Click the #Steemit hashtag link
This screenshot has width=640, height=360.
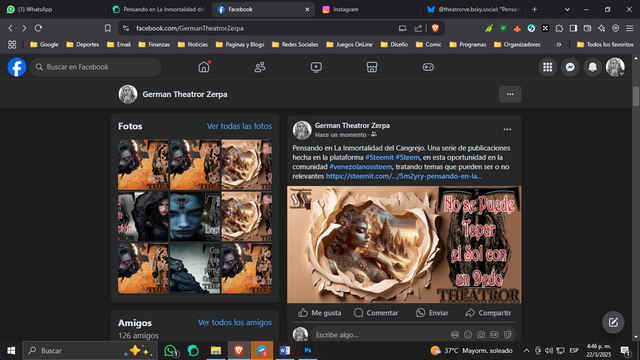380,157
